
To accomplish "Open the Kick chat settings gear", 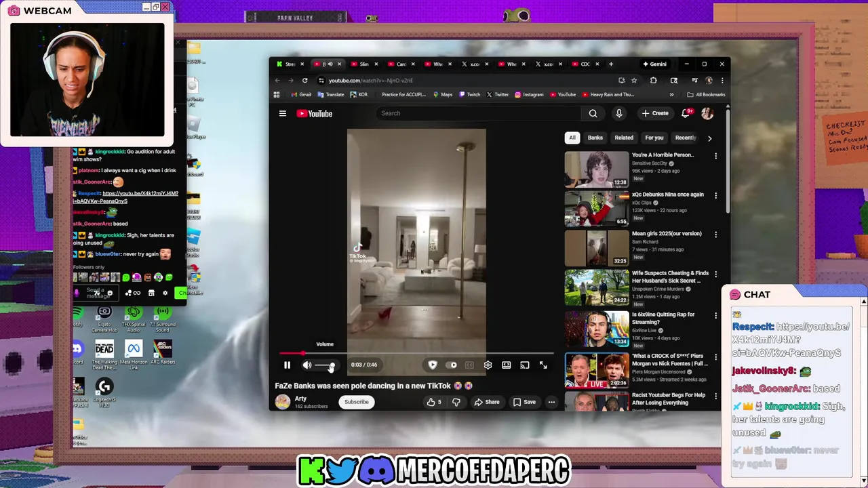I will [165, 293].
